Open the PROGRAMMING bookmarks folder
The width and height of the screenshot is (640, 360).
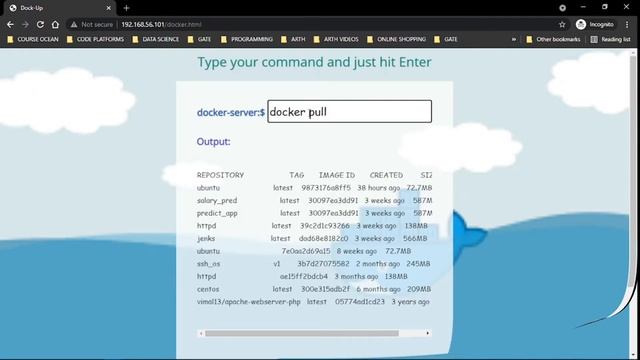coord(247,39)
